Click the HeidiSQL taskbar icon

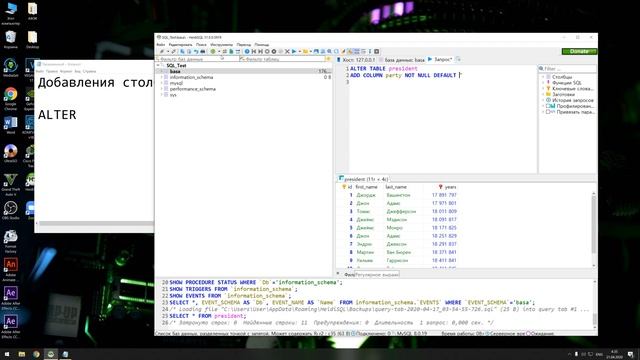tap(51, 354)
